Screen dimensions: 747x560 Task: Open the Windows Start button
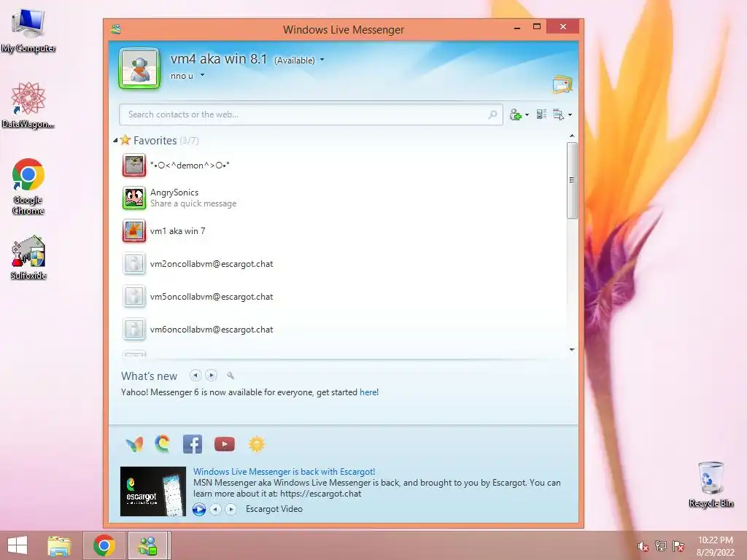point(18,545)
